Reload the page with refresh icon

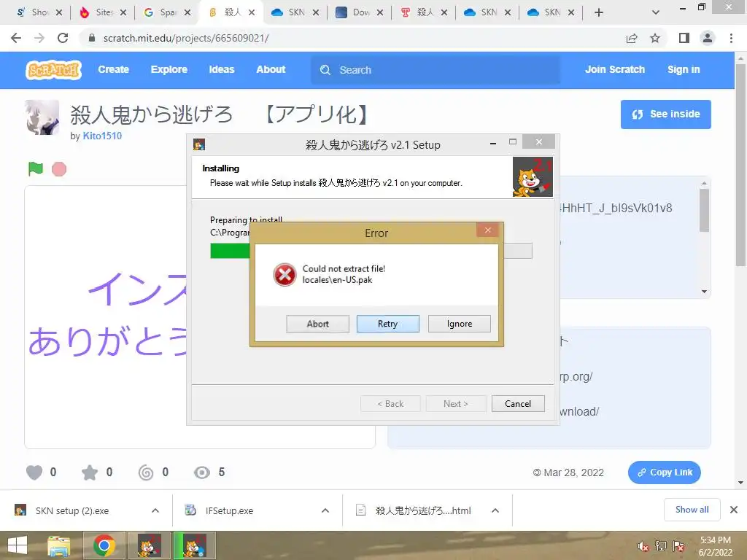[63, 38]
